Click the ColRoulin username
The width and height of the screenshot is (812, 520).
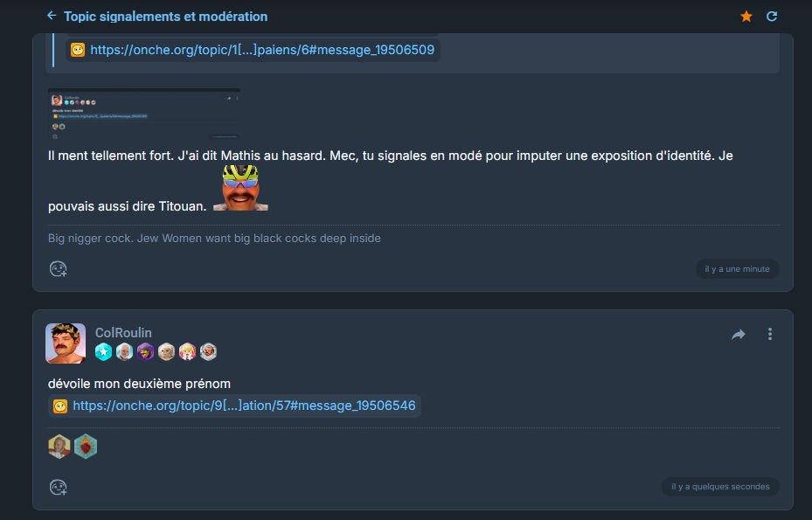123,332
